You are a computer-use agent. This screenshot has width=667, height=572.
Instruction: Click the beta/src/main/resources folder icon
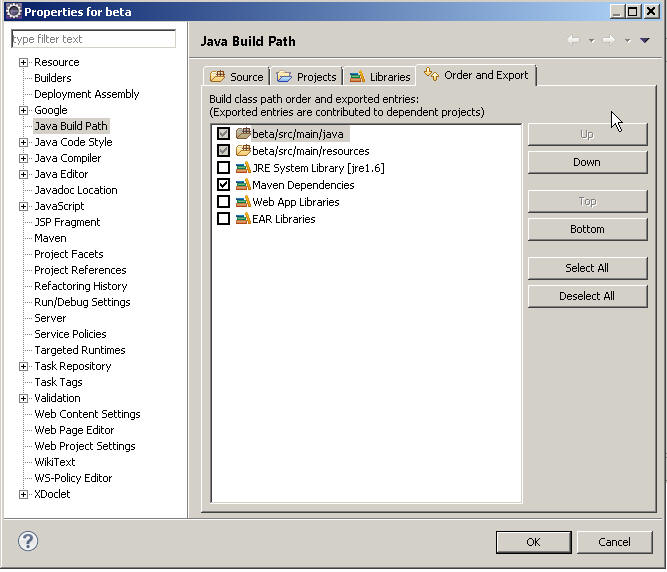click(243, 151)
